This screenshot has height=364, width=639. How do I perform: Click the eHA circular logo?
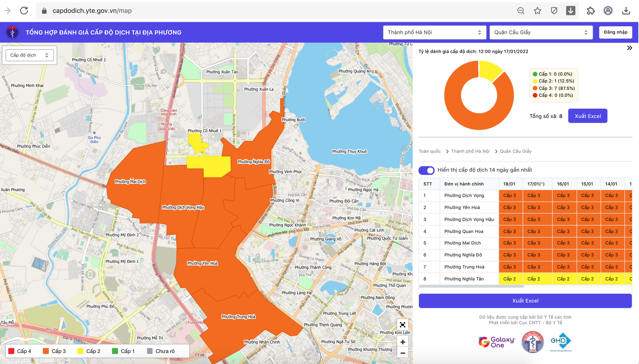tap(532, 342)
